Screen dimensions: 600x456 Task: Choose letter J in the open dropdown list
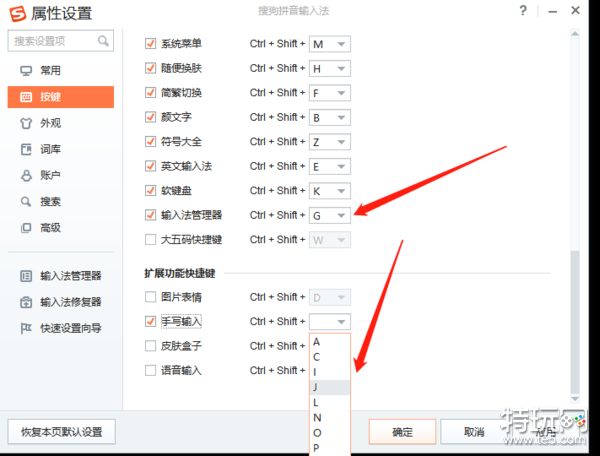pos(329,387)
